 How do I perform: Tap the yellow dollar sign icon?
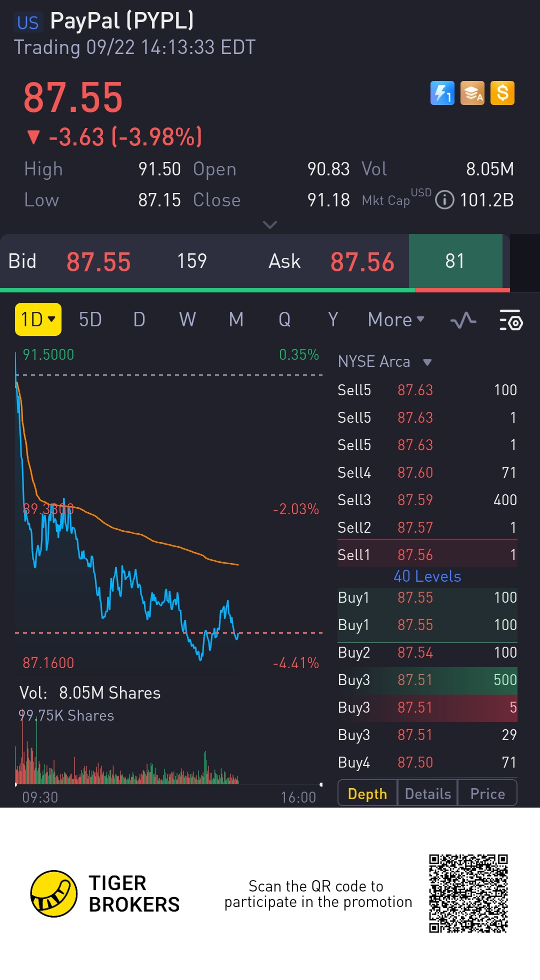(x=502, y=93)
